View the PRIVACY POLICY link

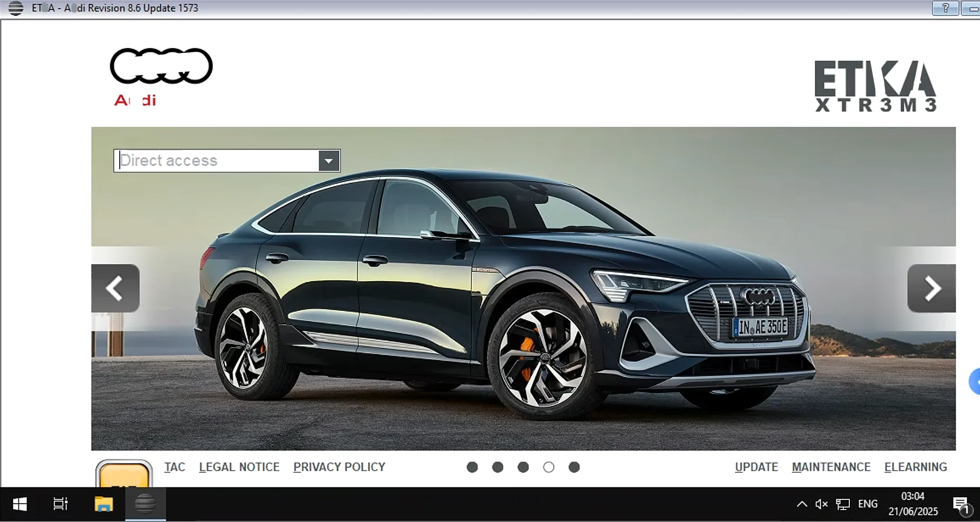click(339, 467)
